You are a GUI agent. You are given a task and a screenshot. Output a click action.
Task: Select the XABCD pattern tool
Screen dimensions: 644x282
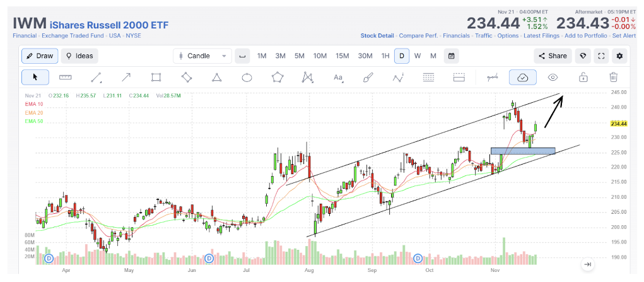click(x=307, y=78)
